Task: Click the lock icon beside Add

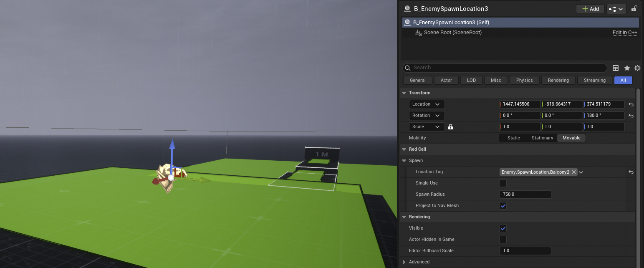Action: (634, 8)
